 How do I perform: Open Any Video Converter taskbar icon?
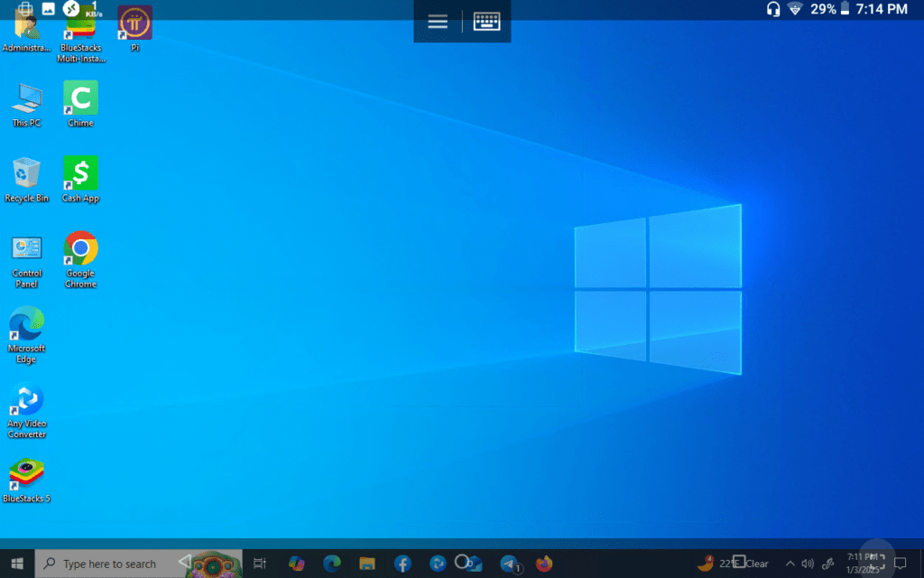coord(438,564)
